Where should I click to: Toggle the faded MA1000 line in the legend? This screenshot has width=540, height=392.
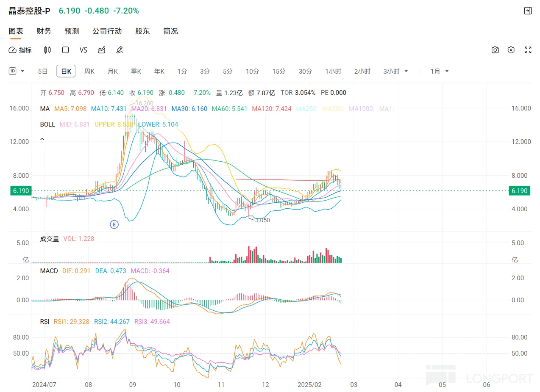point(362,109)
